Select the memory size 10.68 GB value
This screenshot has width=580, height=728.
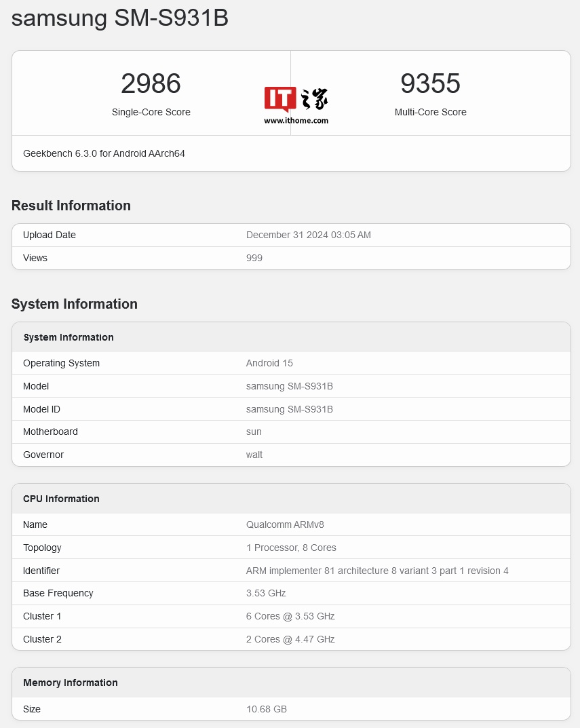(x=267, y=710)
